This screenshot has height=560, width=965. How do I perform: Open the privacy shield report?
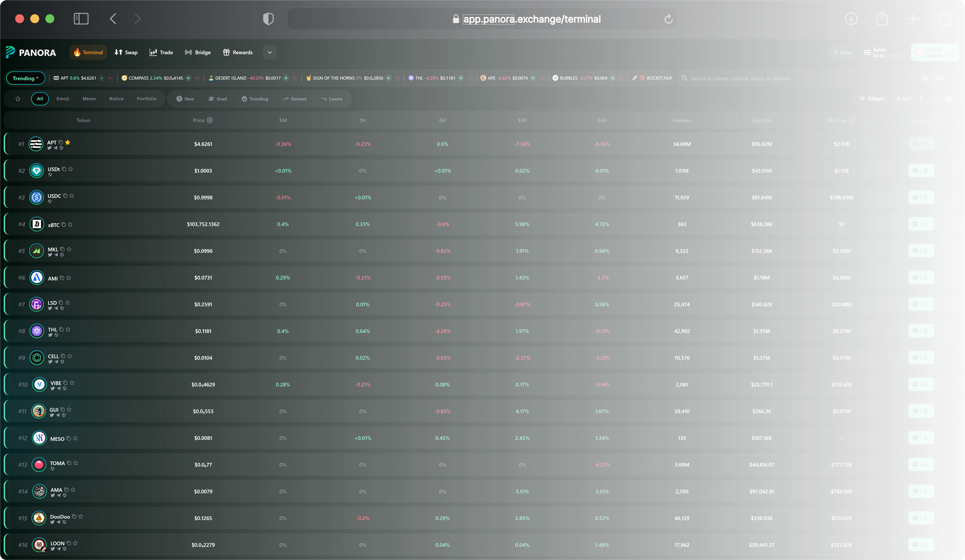pos(268,19)
